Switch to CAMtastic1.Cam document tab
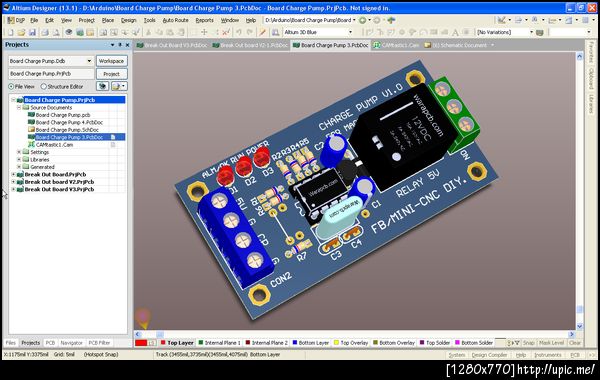The height and width of the screenshot is (380, 600). pos(396,45)
